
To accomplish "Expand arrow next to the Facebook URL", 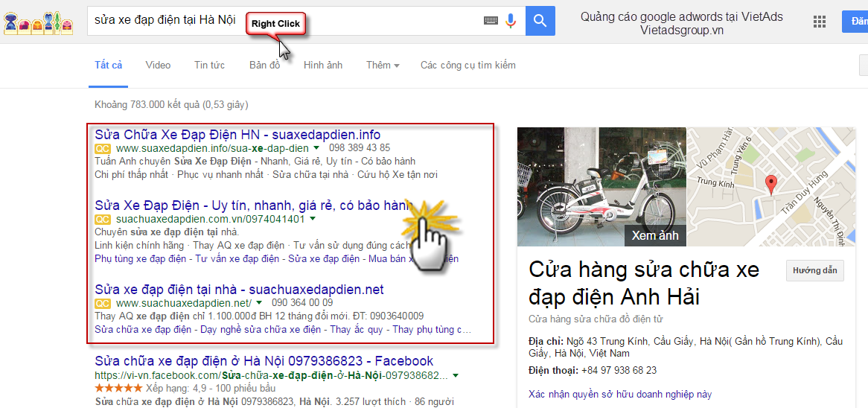I will [456, 375].
